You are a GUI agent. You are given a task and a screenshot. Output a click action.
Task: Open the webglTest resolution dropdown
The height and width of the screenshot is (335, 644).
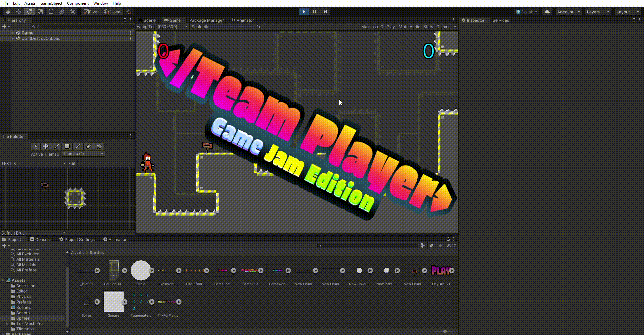click(162, 27)
